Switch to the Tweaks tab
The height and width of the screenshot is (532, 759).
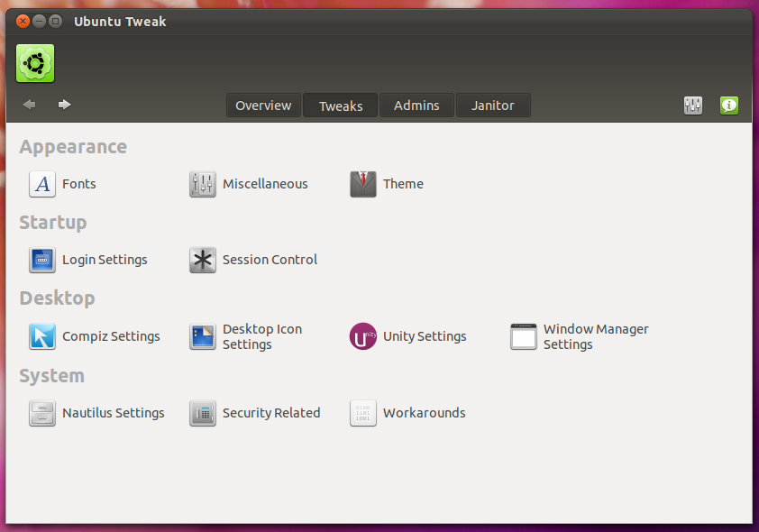[340, 105]
